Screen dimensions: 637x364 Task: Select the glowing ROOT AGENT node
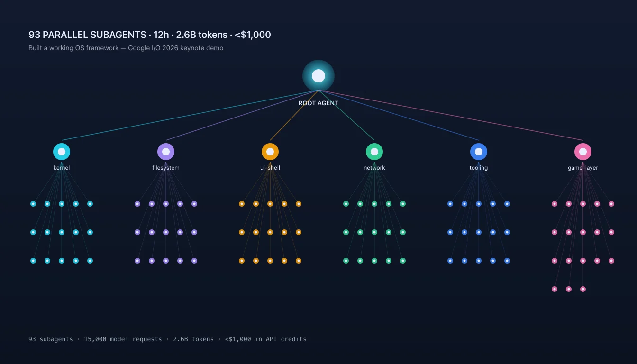(318, 76)
